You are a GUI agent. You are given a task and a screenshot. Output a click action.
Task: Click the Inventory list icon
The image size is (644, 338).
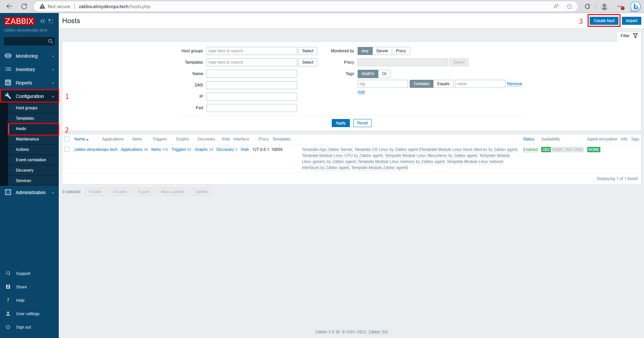[8, 69]
